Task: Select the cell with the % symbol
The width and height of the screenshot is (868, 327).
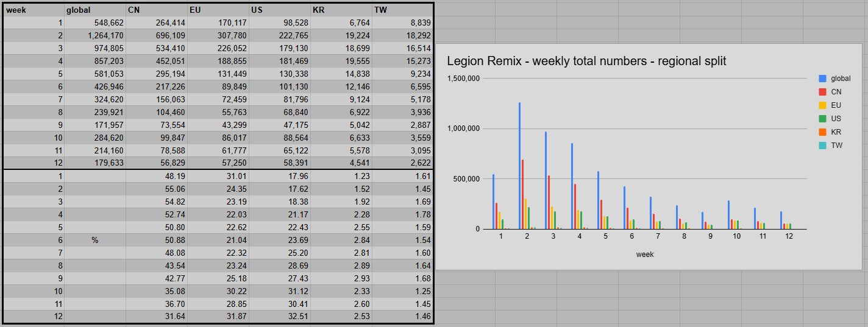Action: pyautogui.click(x=94, y=240)
